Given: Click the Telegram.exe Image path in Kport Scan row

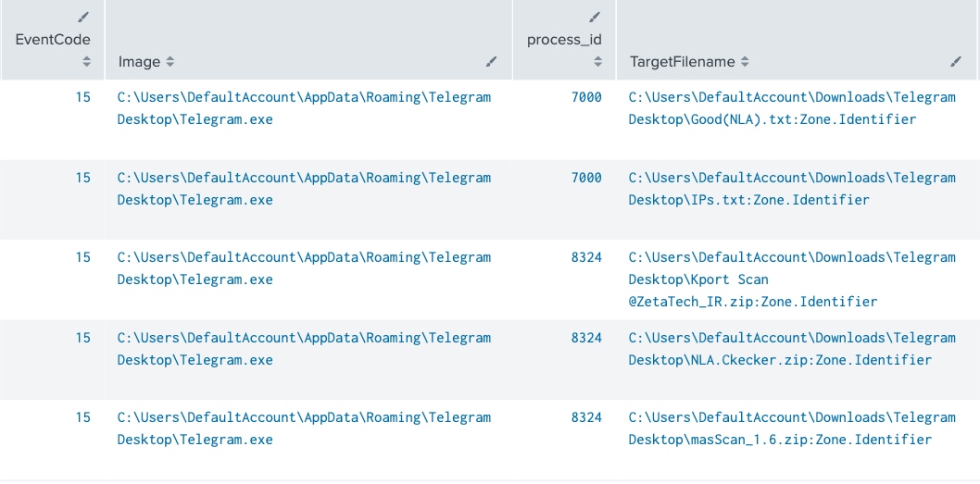Looking at the screenshot, I should tap(304, 268).
